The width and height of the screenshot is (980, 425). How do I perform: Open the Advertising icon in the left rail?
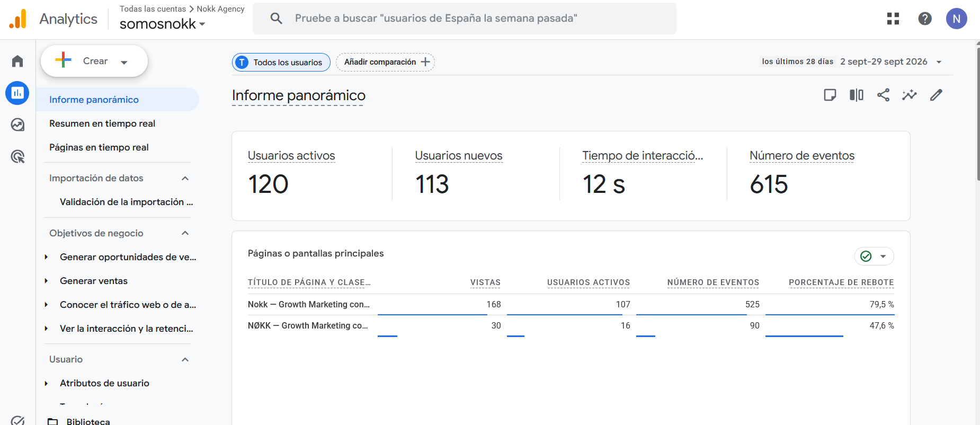(17, 156)
